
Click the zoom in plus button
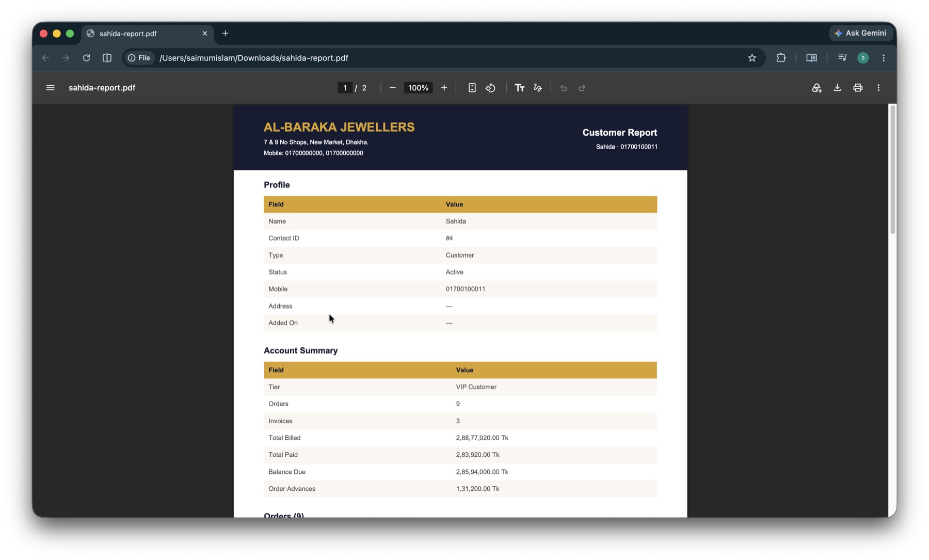click(444, 88)
